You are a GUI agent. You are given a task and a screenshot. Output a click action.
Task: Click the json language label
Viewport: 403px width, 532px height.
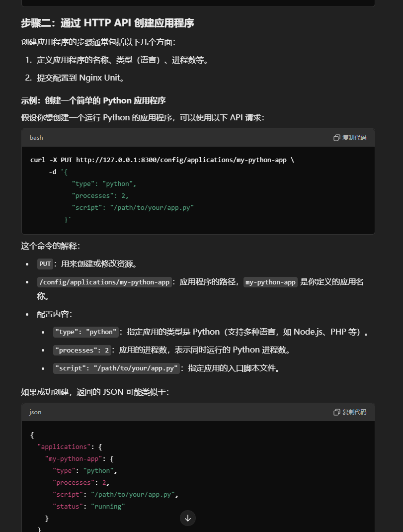[35, 412]
